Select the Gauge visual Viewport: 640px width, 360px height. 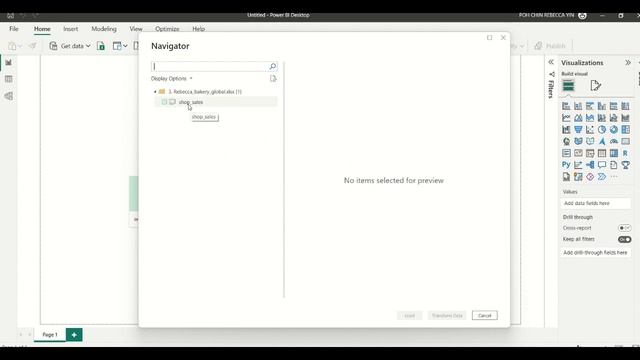pyautogui.click(x=613, y=142)
